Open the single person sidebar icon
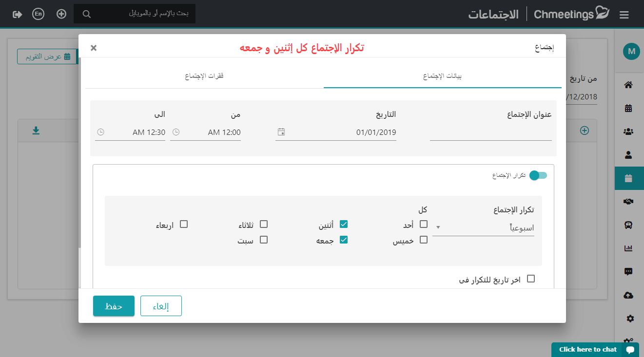This screenshot has height=357, width=644. pos(628,155)
